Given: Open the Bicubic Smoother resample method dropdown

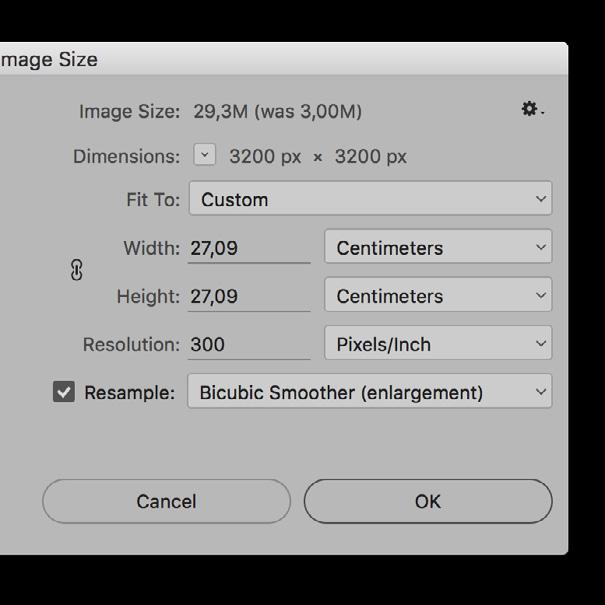Looking at the screenshot, I should (x=370, y=391).
